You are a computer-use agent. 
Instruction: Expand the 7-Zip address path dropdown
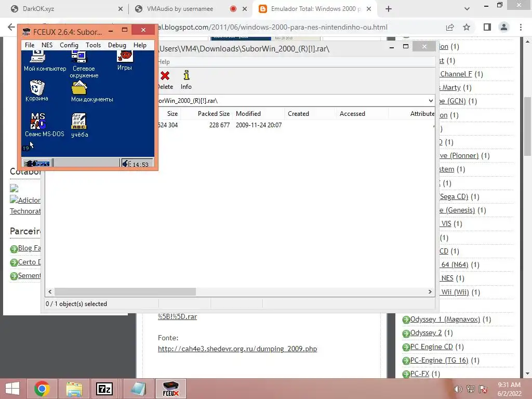click(431, 101)
